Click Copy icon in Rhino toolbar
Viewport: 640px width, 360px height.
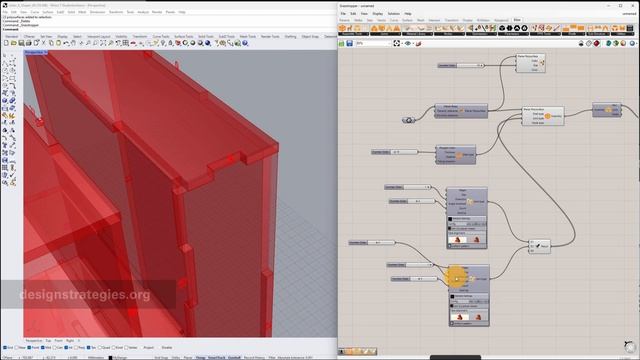tap(51, 43)
